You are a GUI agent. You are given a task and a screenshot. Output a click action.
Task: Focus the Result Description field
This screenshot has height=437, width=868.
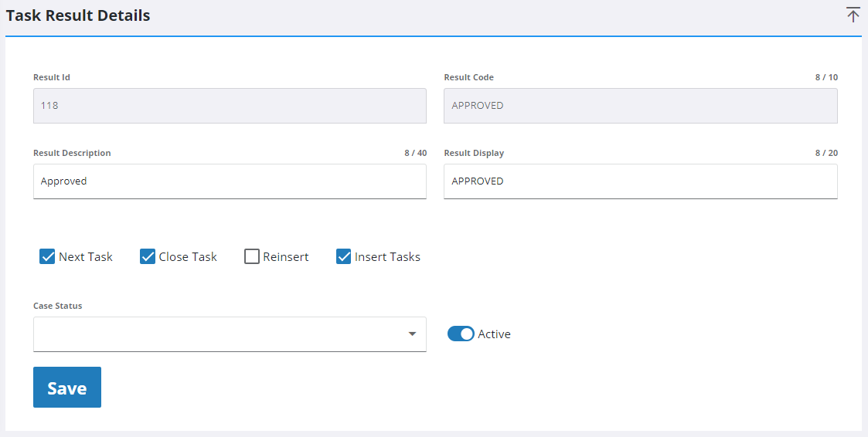coord(230,181)
